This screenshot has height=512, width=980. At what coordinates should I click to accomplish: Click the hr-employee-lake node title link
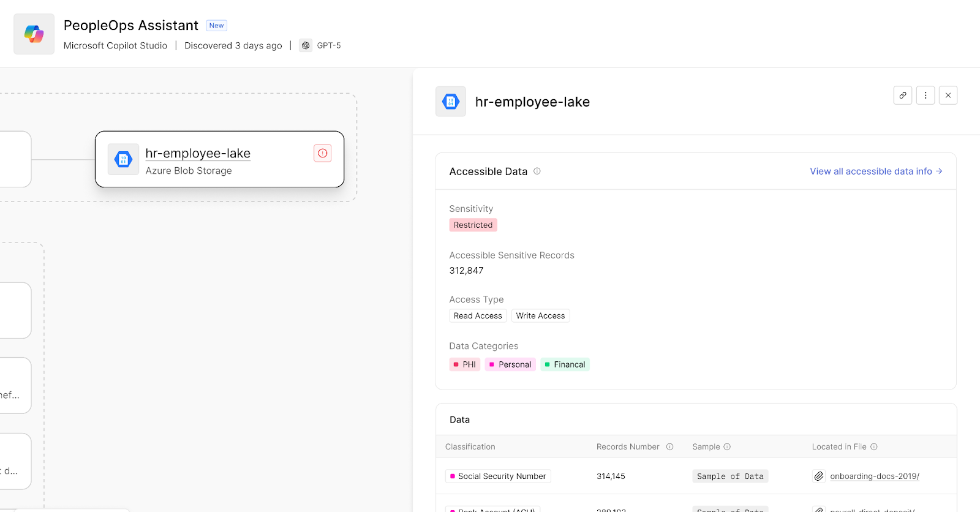(x=198, y=153)
